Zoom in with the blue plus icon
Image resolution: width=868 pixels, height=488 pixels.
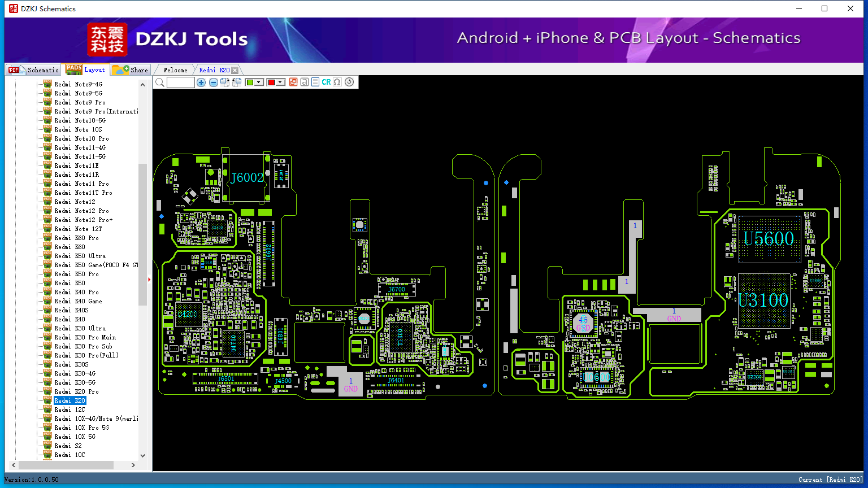(201, 82)
